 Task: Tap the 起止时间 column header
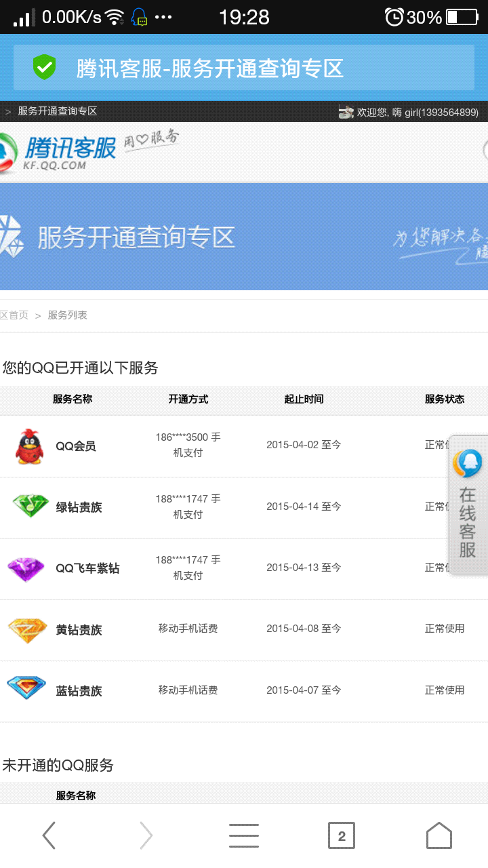[304, 399]
